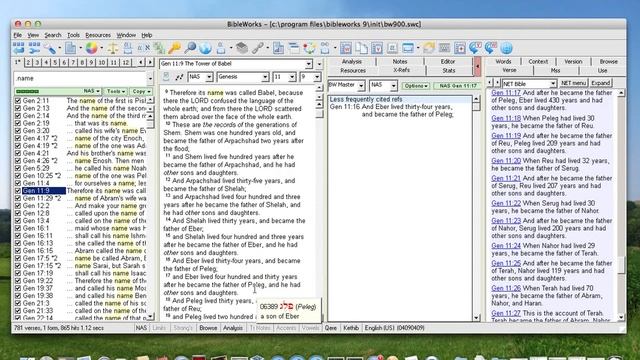Viewport: 640px width, 360px height.
Task: Click the leftmost toolbar icon with blue arrow
Action: pyautogui.click(x=18, y=48)
